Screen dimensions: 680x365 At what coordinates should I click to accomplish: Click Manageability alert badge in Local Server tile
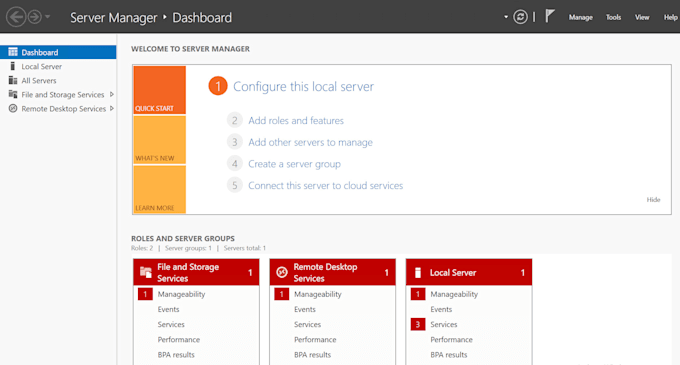coord(418,294)
